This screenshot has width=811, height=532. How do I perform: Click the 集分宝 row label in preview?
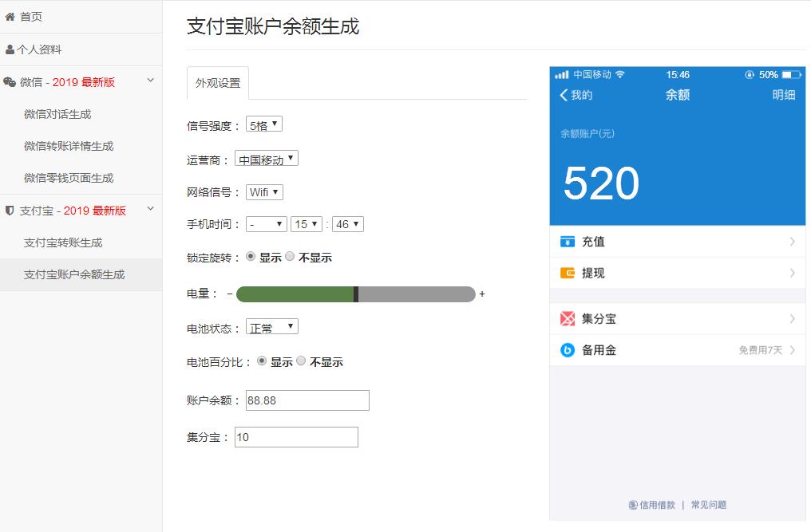point(599,318)
